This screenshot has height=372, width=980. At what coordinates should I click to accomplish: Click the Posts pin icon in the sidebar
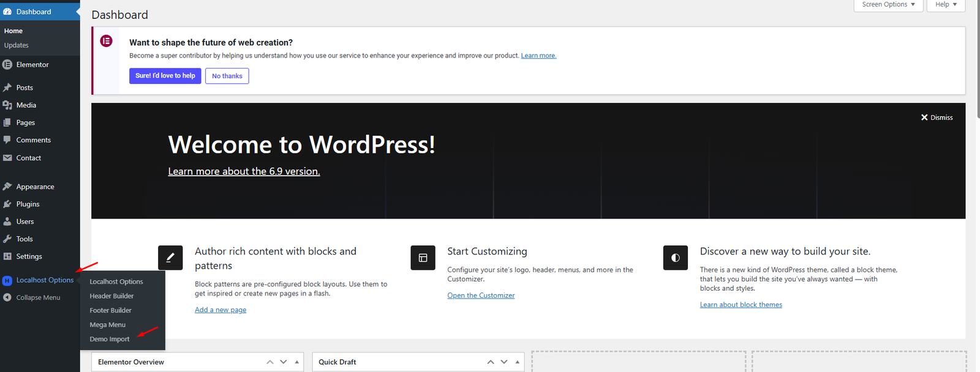7,87
